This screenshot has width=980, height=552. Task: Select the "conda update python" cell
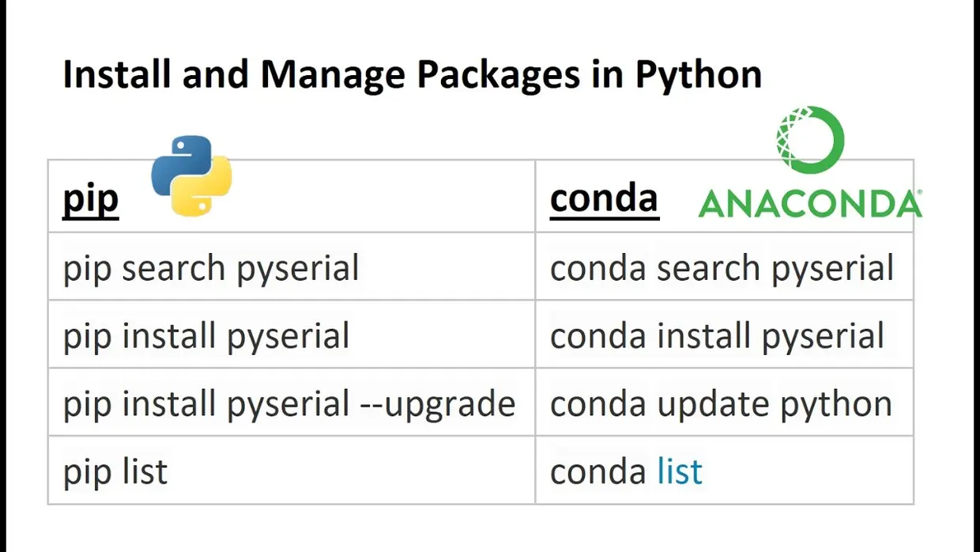721,404
